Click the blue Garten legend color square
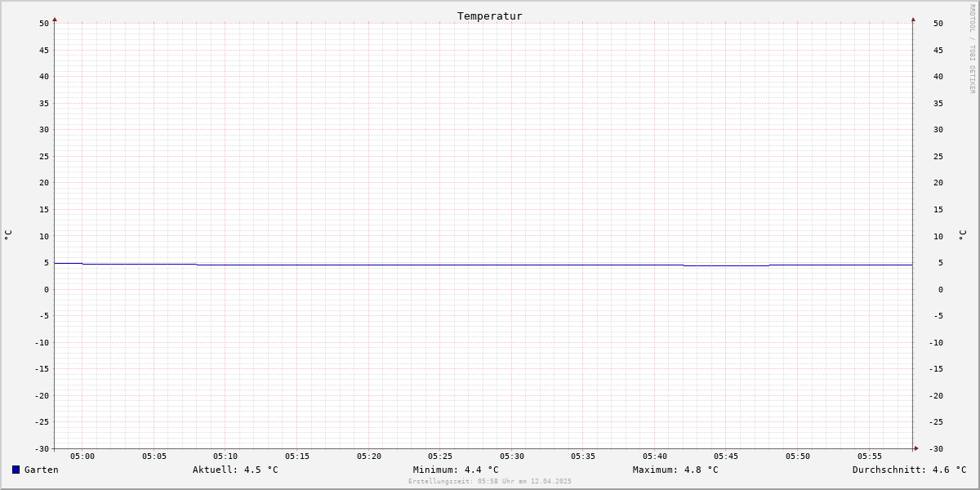980x490 pixels. click(x=16, y=470)
